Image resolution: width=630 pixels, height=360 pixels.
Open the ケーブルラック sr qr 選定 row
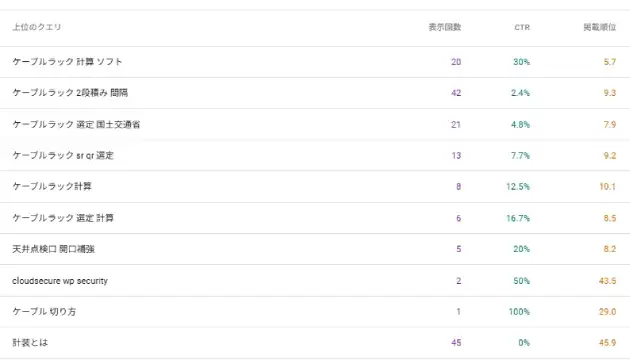click(x=315, y=155)
